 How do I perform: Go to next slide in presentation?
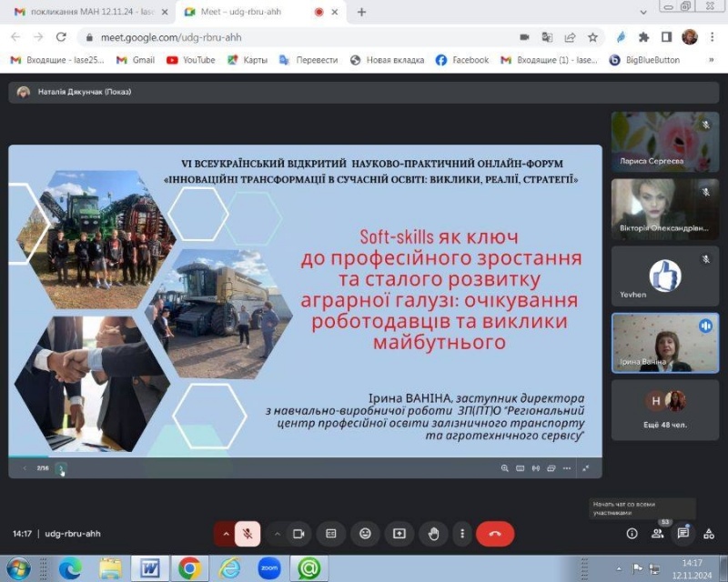click(x=61, y=468)
